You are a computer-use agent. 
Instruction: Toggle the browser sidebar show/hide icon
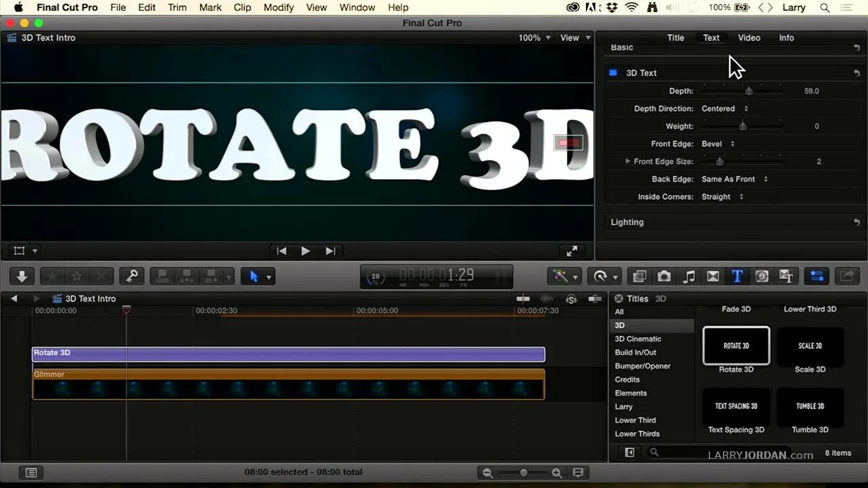click(x=629, y=452)
